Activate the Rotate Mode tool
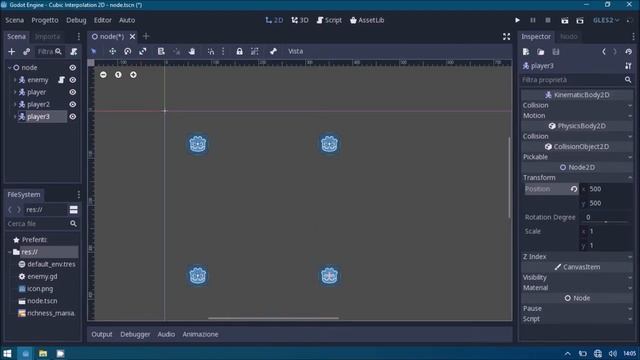Viewport: 640px width, 360px height. point(128,51)
